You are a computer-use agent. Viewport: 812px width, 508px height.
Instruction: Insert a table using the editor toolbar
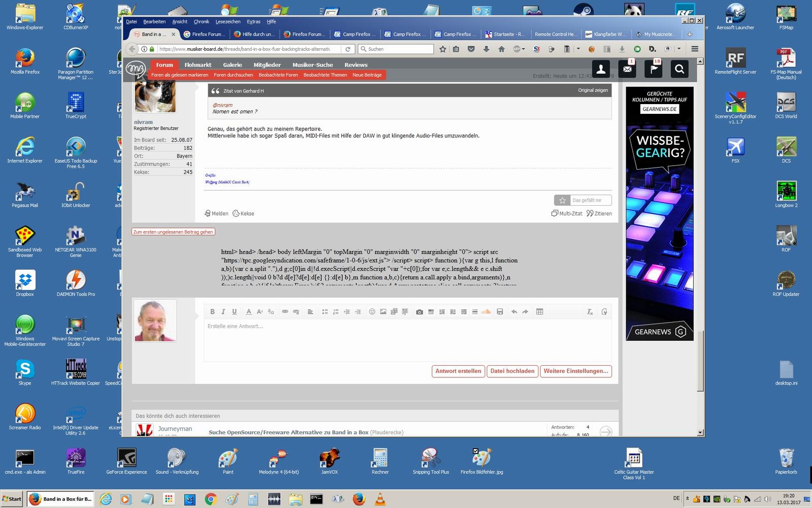pyautogui.click(x=539, y=312)
